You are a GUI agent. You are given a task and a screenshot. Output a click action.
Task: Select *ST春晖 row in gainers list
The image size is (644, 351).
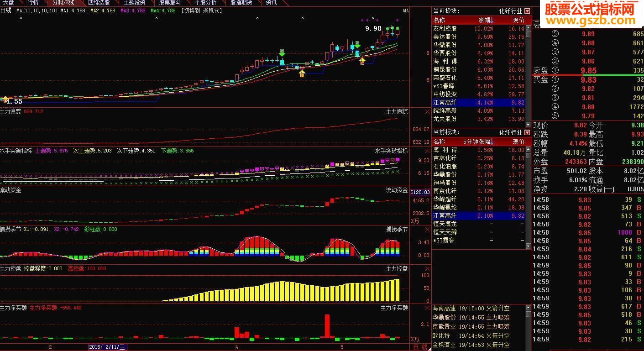478,86
